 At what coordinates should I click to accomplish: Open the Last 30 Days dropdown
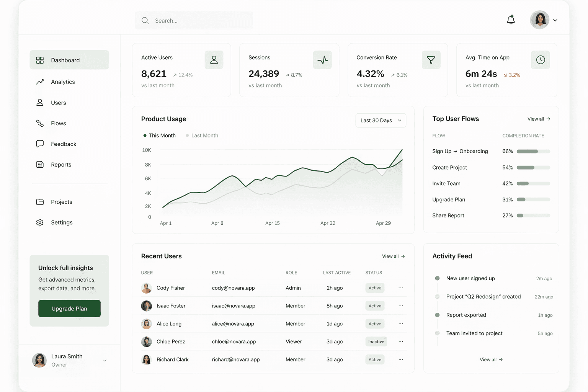[x=381, y=120]
